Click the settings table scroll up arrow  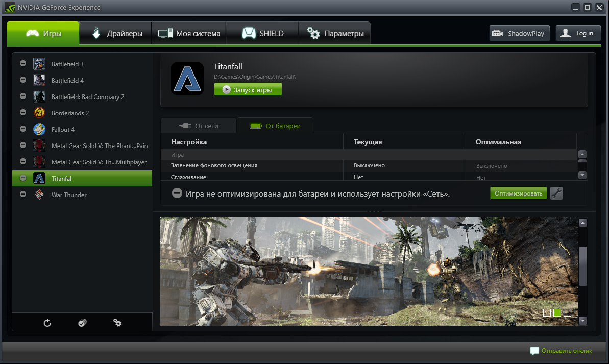pyautogui.click(x=582, y=154)
